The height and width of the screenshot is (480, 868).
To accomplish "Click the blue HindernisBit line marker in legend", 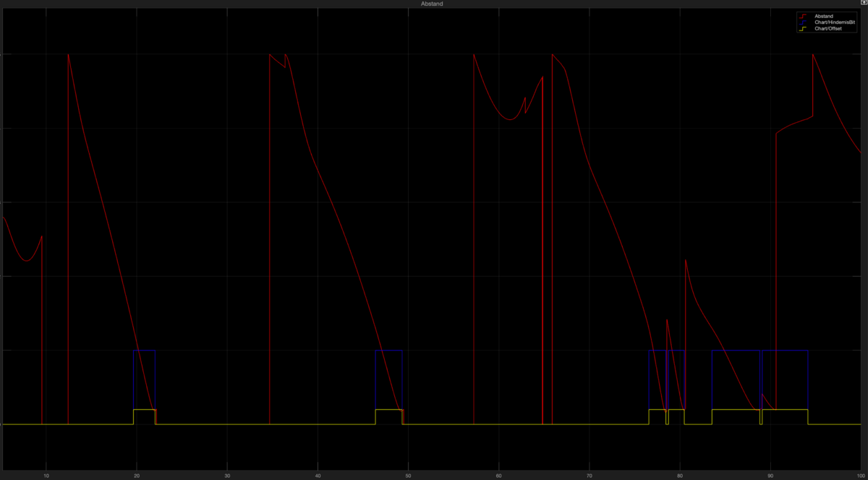I will pyautogui.click(x=804, y=22).
